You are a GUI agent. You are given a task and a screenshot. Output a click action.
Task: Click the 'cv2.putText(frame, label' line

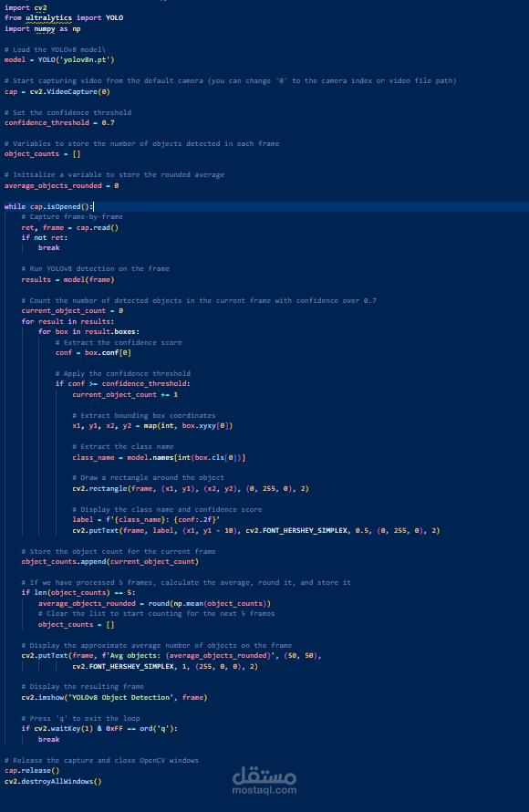tap(256, 531)
